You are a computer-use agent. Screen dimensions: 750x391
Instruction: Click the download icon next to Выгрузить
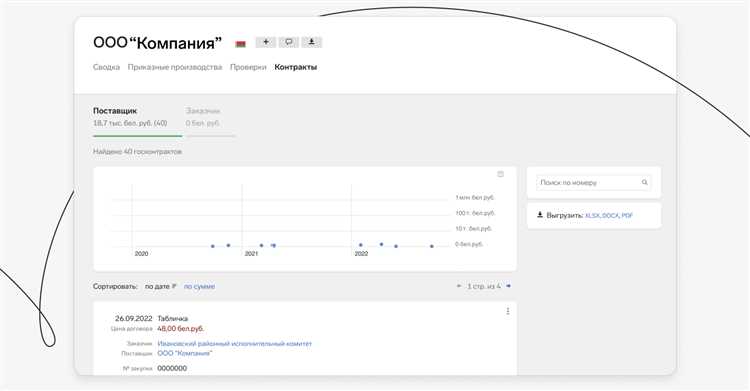coord(540,215)
